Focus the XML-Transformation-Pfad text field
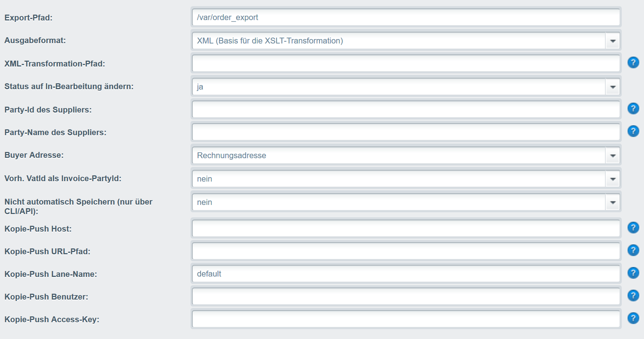The height and width of the screenshot is (339, 644). 405,64
